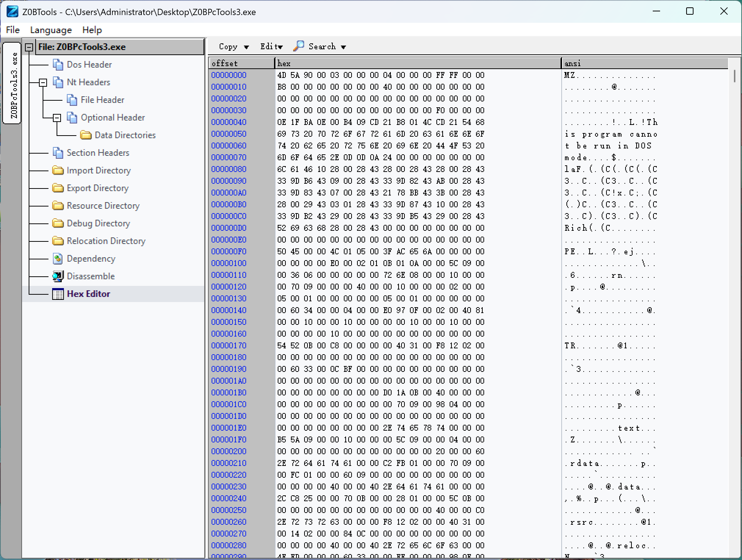
Task: Click the ansi column header
Action: 645,63
